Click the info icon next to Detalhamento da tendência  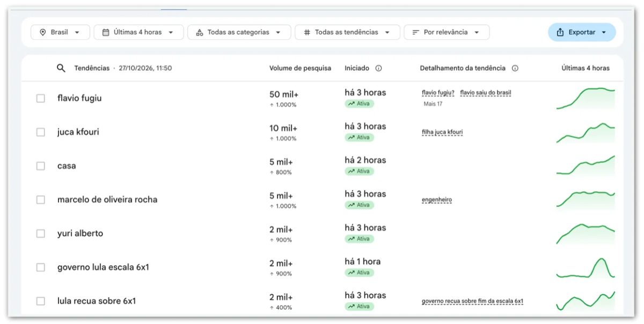tap(515, 68)
